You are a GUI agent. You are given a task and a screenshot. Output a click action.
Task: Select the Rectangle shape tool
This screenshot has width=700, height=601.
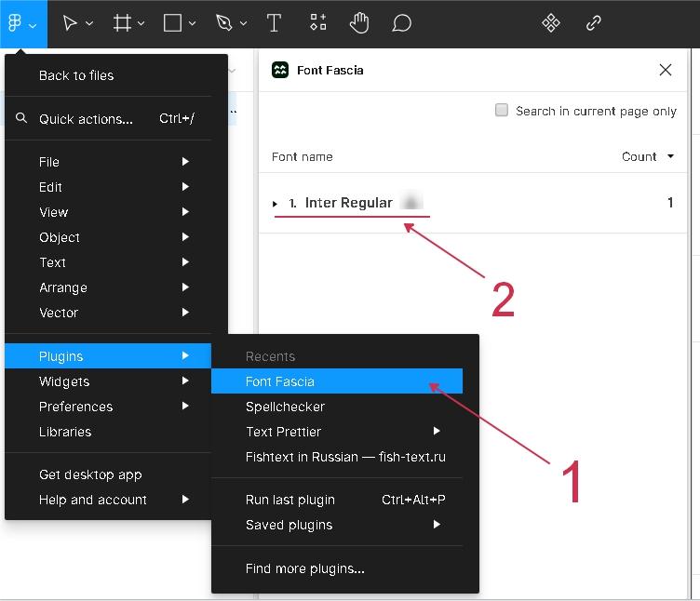172,23
